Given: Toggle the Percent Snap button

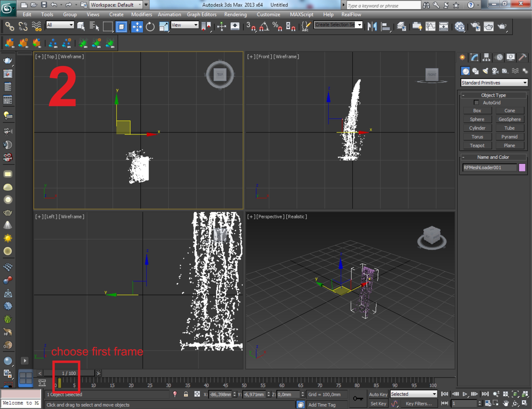Looking at the screenshot, I should [x=277, y=26].
